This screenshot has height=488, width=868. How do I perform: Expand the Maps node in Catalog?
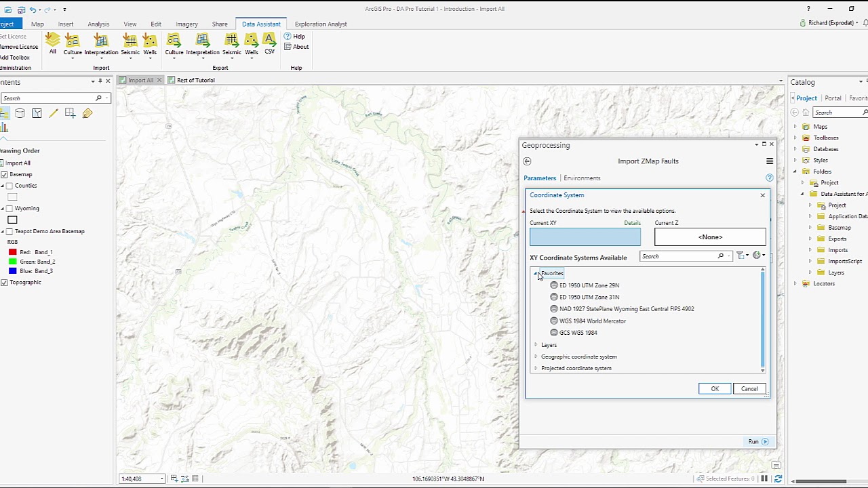795,127
